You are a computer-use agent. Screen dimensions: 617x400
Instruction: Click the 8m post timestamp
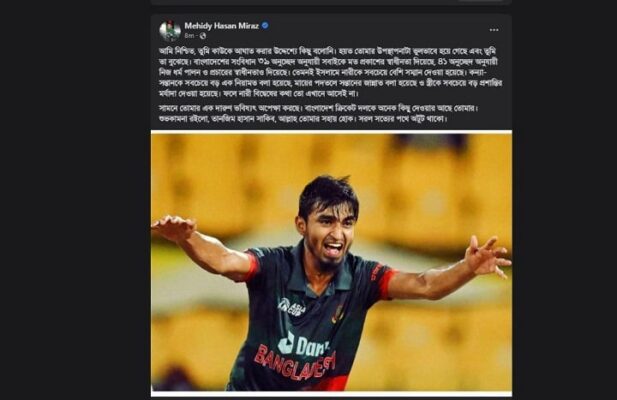pyautogui.click(x=189, y=36)
